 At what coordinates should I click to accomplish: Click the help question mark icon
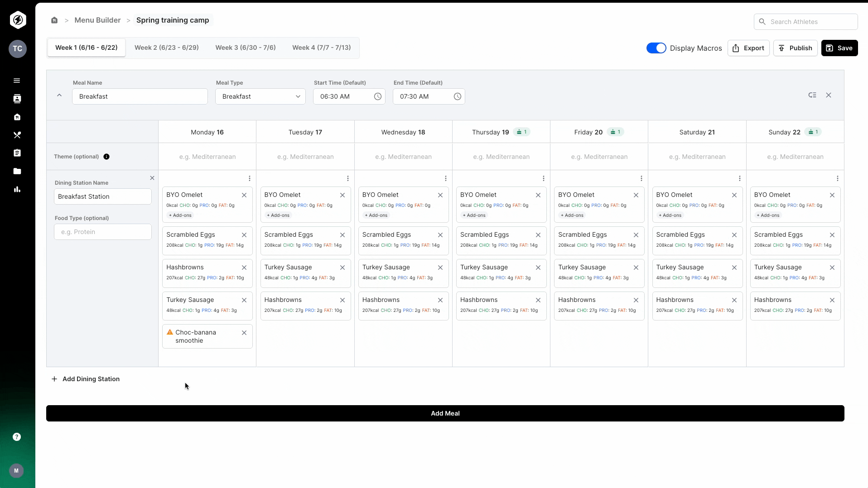tap(17, 437)
